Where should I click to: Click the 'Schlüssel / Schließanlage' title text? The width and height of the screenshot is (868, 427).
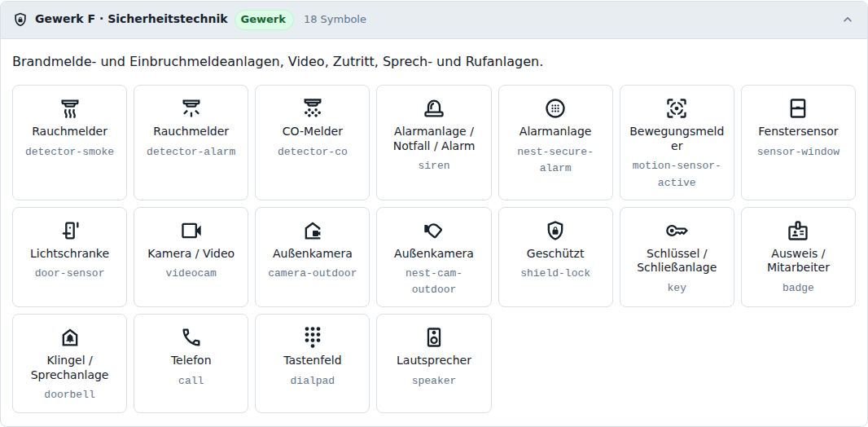(x=677, y=260)
